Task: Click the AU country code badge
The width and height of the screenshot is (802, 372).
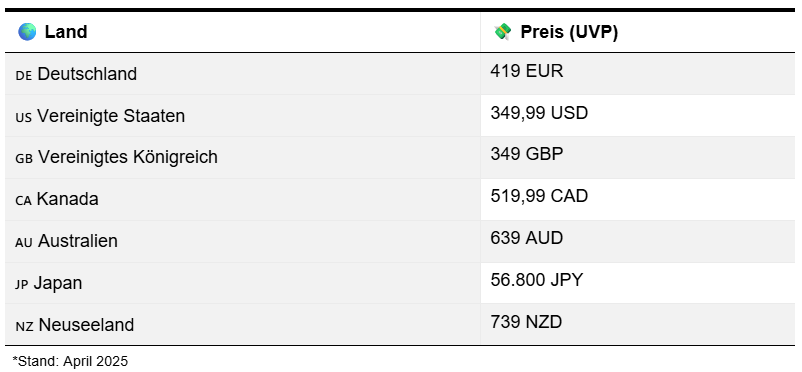Action: 24,242
